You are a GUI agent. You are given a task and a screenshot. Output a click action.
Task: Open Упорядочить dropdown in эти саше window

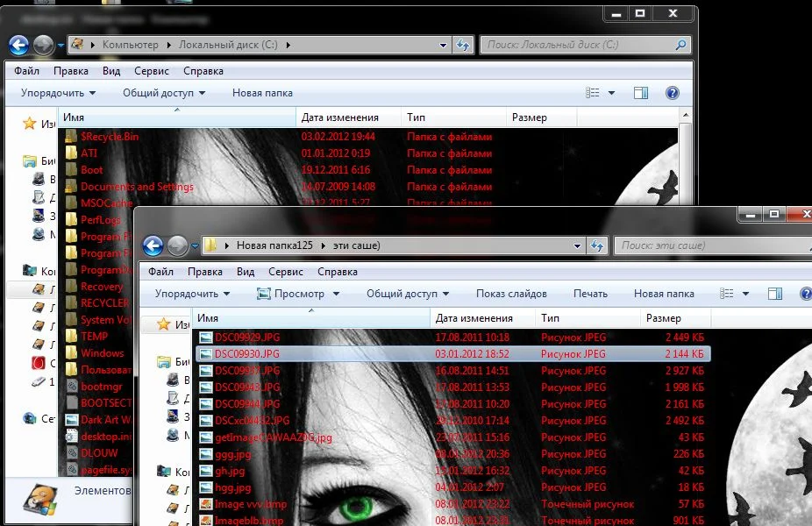coord(192,294)
